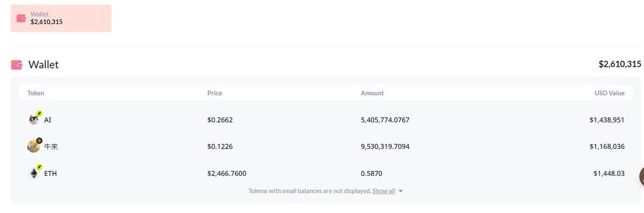Click amount 5,405,774.0767
This screenshot has width=644, height=213.
[385, 120]
